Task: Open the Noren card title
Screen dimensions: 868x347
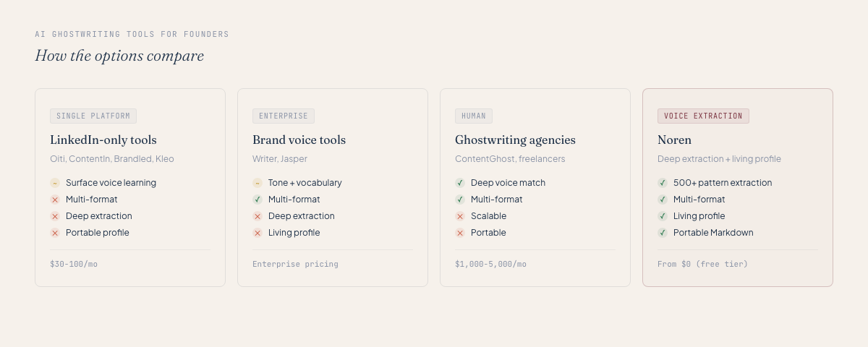Action: (674, 140)
